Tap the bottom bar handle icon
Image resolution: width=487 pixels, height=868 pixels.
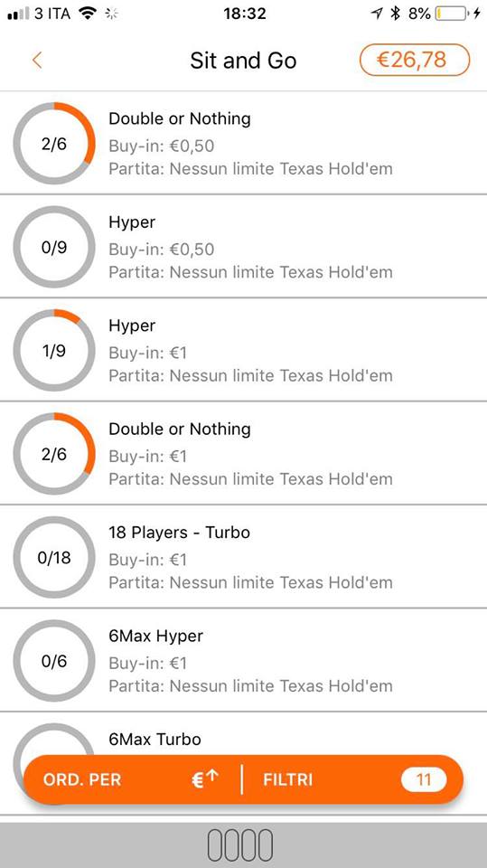[240, 845]
